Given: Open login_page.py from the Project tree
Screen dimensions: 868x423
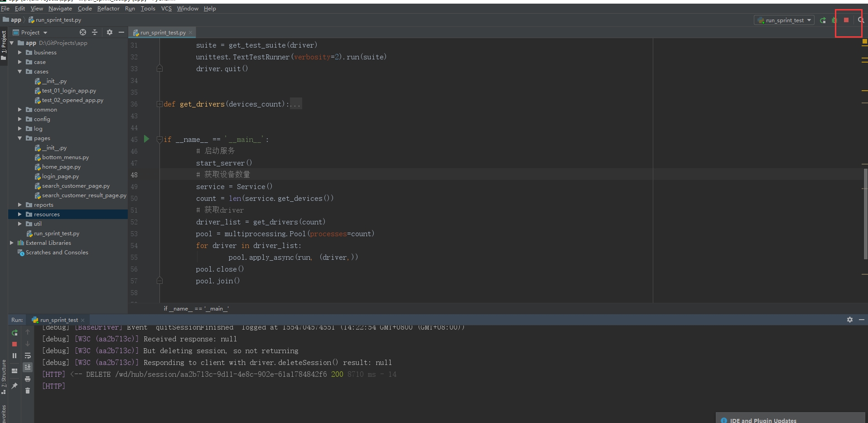Looking at the screenshot, I should tap(60, 176).
